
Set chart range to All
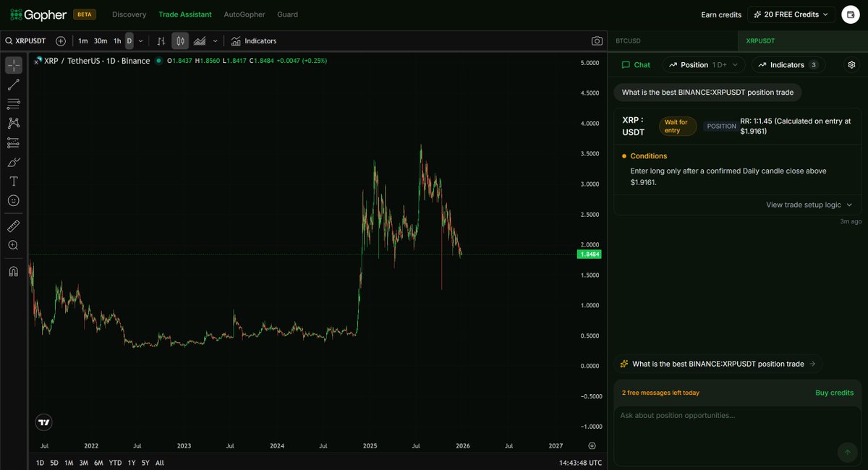[x=159, y=463]
